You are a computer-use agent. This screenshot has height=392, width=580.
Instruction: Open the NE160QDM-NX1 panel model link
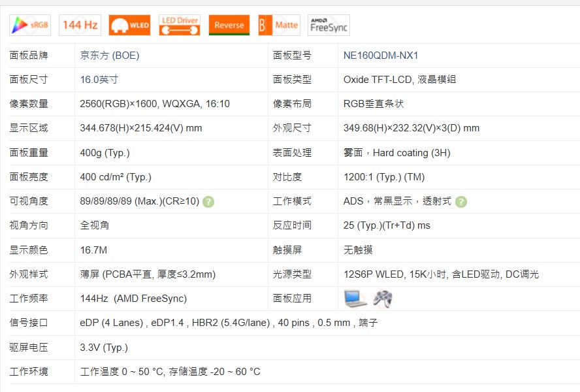[381, 56]
